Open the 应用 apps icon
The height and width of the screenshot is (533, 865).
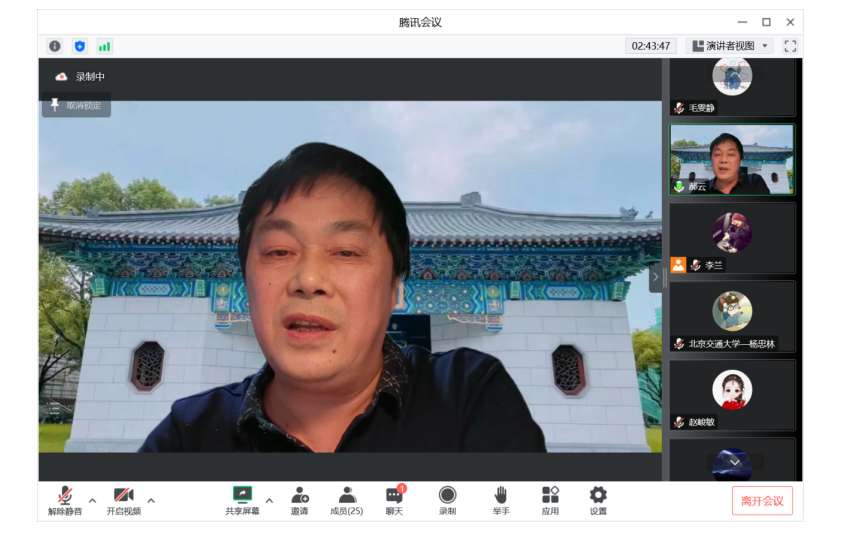coord(550,500)
